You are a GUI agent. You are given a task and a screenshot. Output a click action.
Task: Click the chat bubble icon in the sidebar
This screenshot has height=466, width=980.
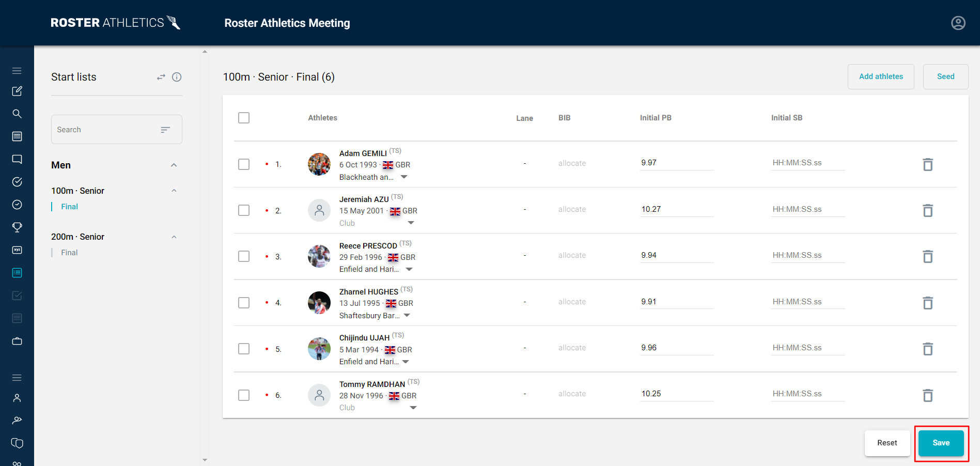click(17, 159)
